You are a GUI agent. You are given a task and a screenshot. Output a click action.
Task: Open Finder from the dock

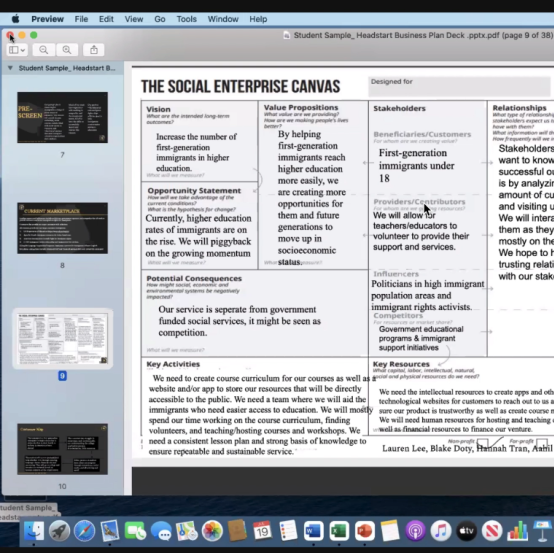[x=34, y=531]
